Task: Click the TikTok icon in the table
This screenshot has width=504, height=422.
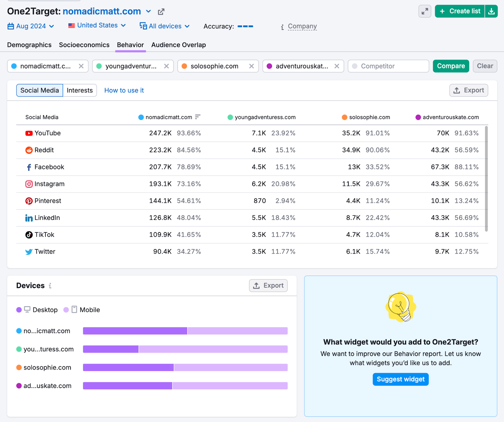Action: tap(29, 235)
